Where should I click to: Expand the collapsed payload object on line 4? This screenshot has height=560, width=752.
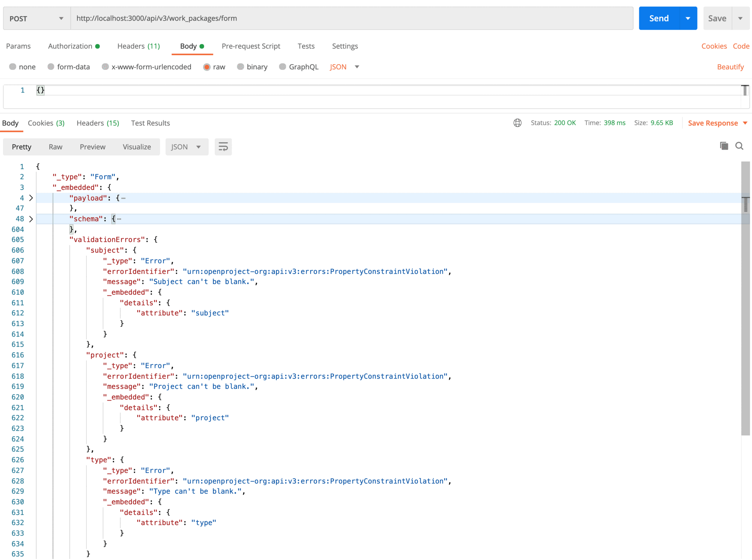[31, 198]
